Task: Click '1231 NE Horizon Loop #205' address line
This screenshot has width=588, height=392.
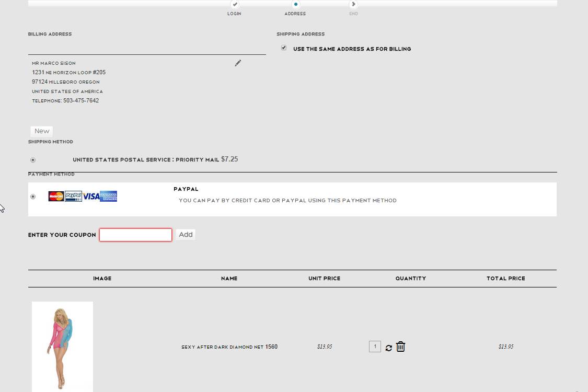Action: click(x=68, y=72)
